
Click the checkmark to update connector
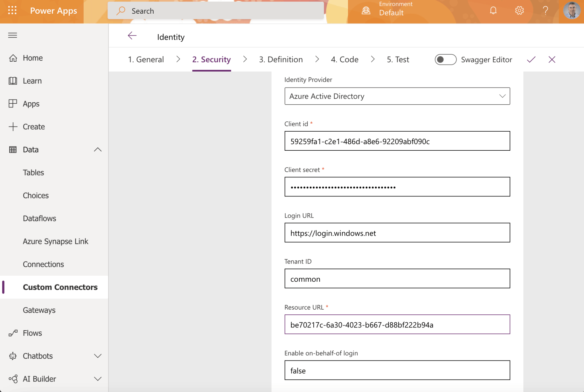531,59
